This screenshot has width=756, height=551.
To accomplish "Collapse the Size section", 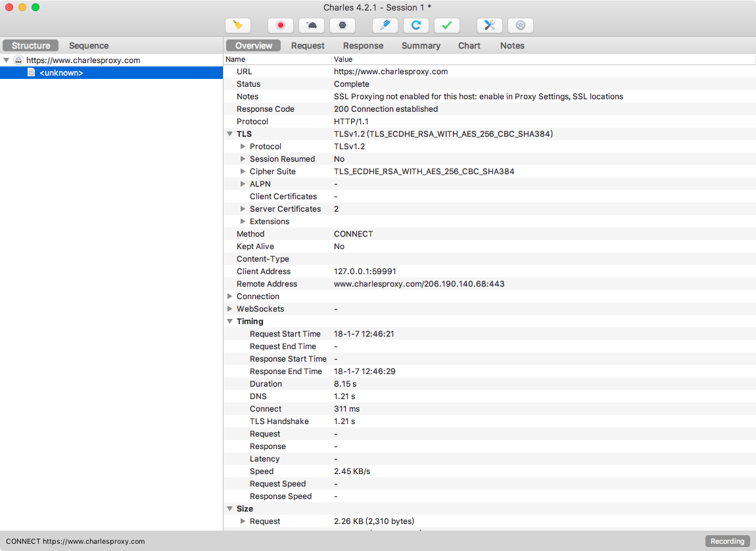I will 230,508.
